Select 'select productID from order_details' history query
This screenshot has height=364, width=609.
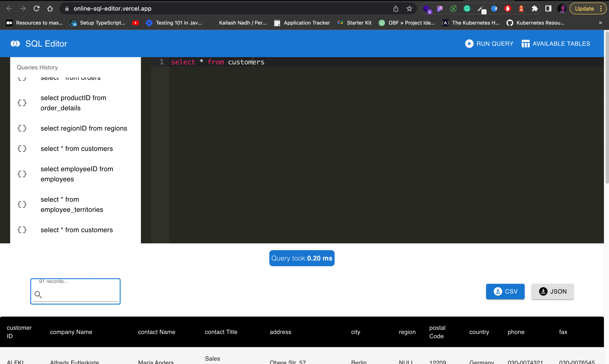coord(73,103)
